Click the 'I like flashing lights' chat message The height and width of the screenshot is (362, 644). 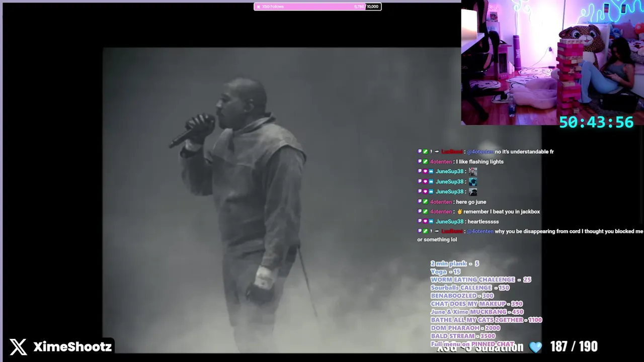479,161
